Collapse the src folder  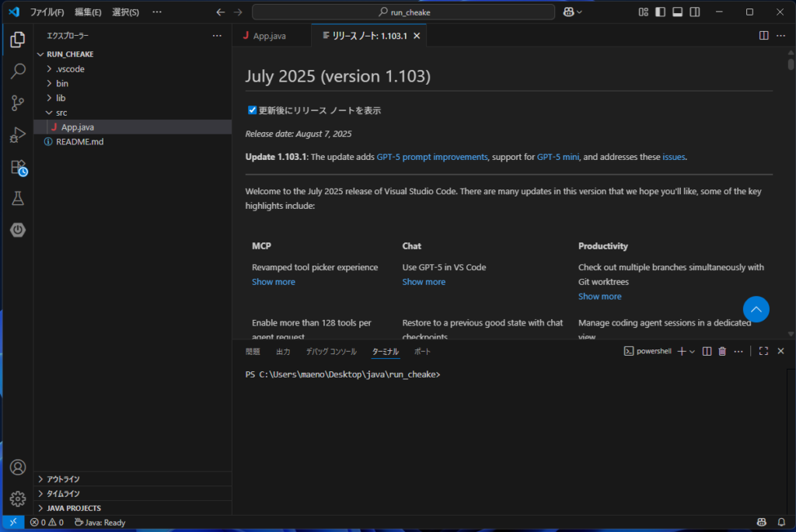pyautogui.click(x=49, y=113)
